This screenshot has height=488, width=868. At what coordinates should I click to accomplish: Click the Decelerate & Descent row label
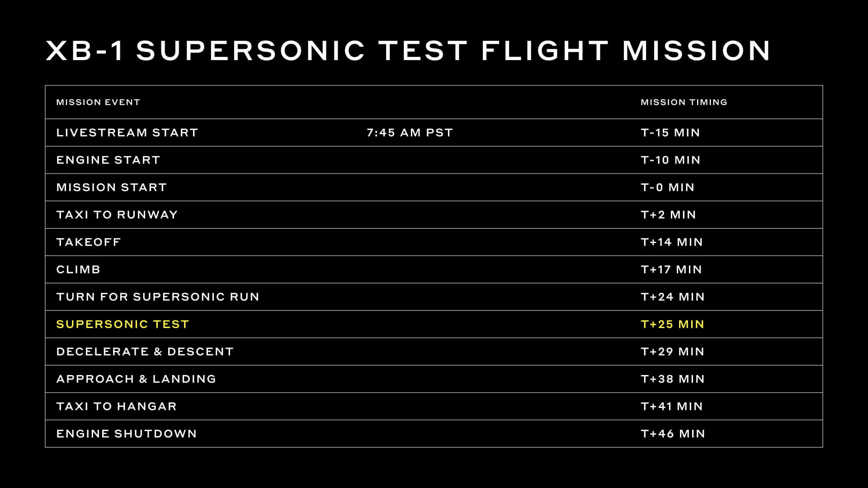tap(145, 352)
